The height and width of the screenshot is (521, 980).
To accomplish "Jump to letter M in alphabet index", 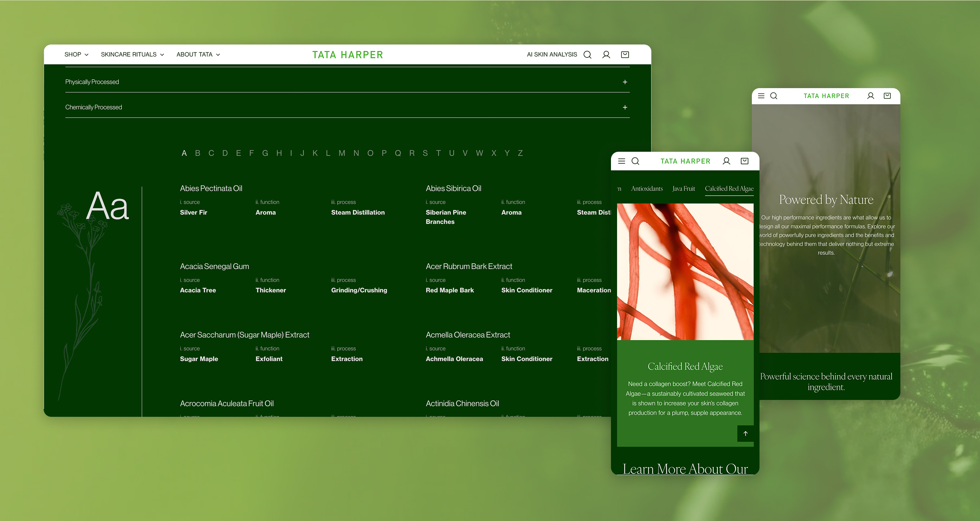I will (x=342, y=153).
